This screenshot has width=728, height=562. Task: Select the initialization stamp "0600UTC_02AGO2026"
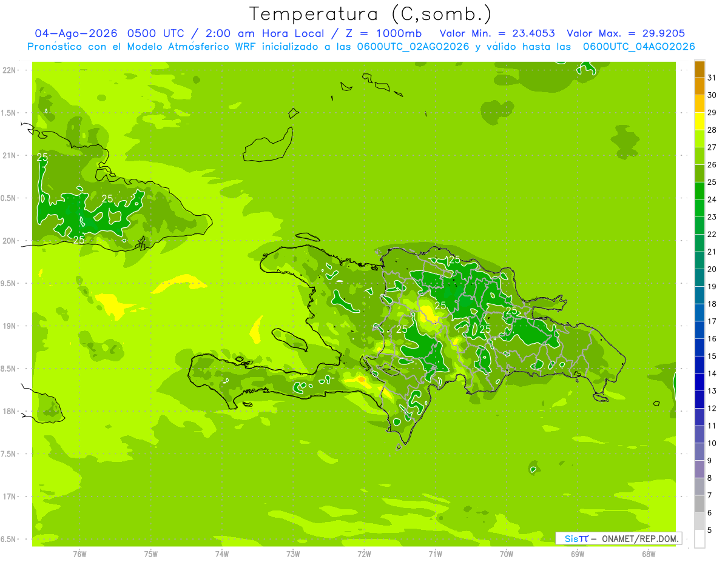[x=413, y=47]
